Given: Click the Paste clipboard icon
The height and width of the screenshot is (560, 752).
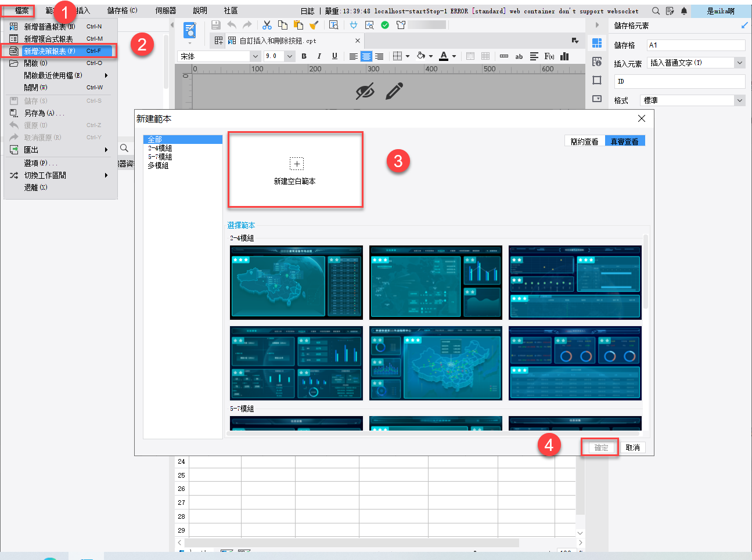Looking at the screenshot, I should [298, 25].
